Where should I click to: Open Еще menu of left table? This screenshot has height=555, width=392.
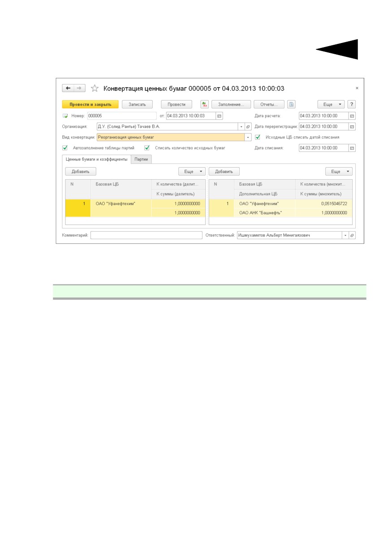[x=192, y=172]
